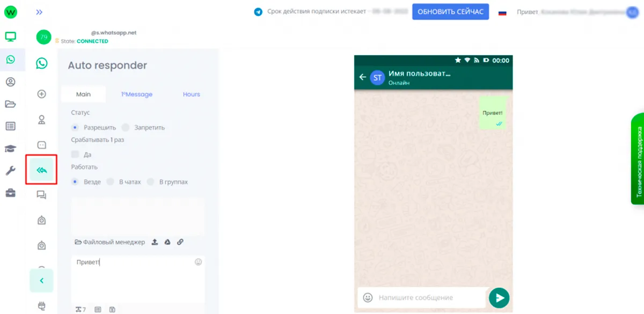
Task: Select the highlighted Auto responder icon
Action: tap(41, 169)
